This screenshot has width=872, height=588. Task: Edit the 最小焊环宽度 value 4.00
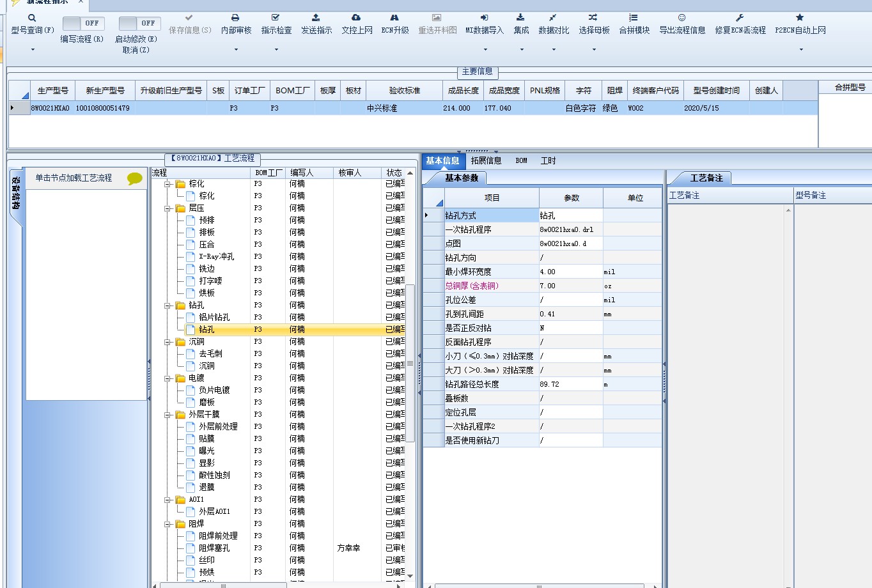tap(570, 272)
